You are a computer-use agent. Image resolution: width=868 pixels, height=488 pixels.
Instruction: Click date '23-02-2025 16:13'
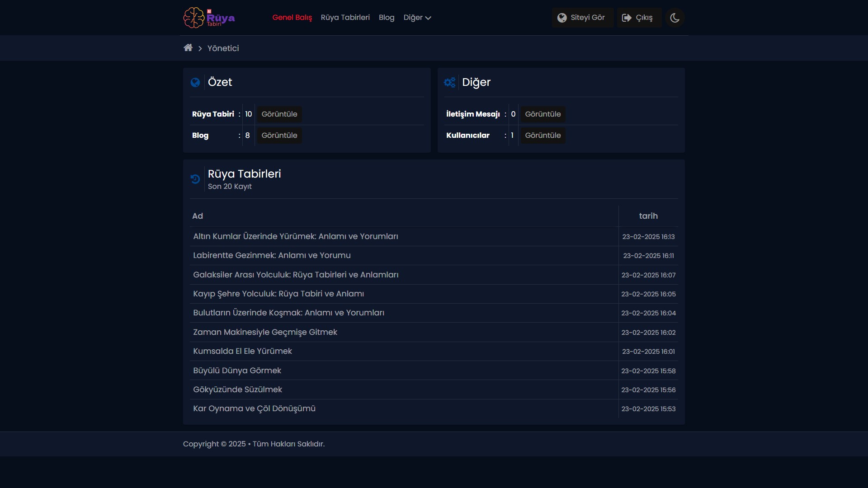point(648,237)
